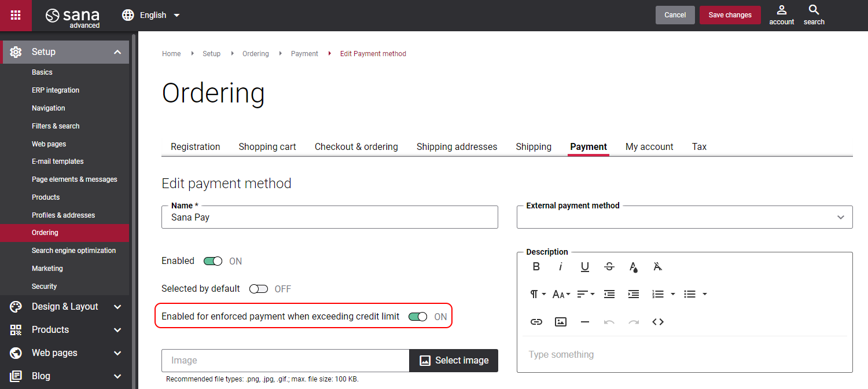
Task: Click the Design & Layout palette icon
Action: point(16,307)
